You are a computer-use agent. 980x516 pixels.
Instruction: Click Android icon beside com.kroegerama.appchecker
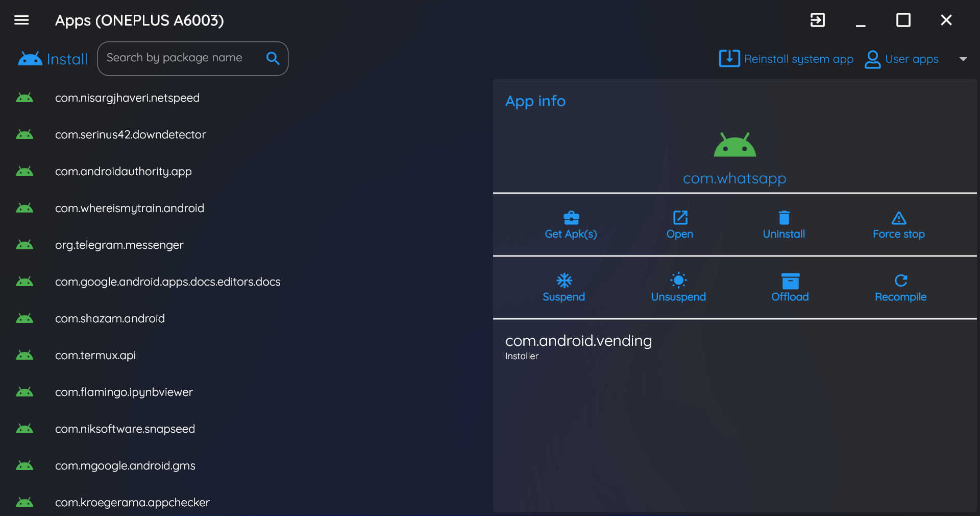[x=24, y=502]
